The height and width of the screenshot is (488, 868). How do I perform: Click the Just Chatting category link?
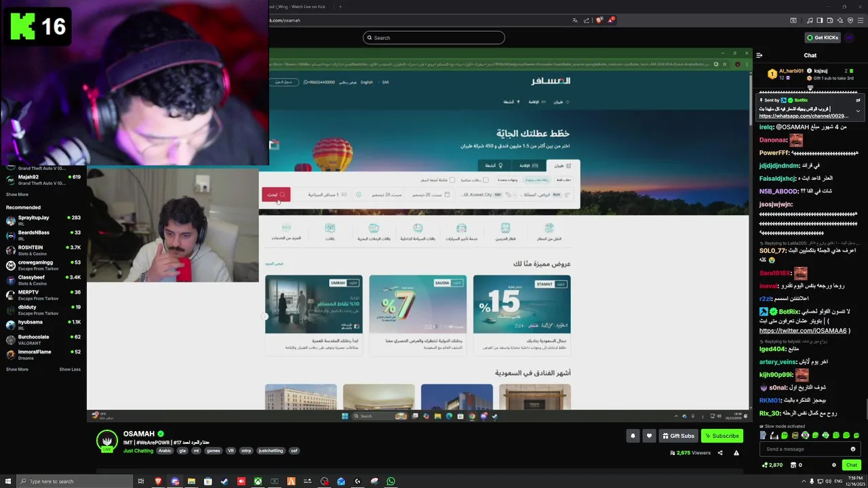click(138, 451)
